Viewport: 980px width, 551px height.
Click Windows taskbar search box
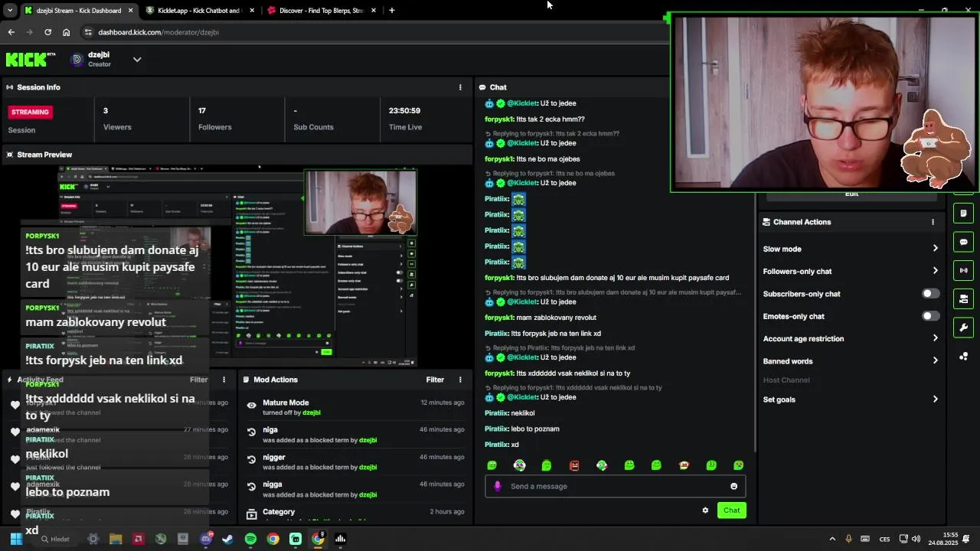coord(55,539)
